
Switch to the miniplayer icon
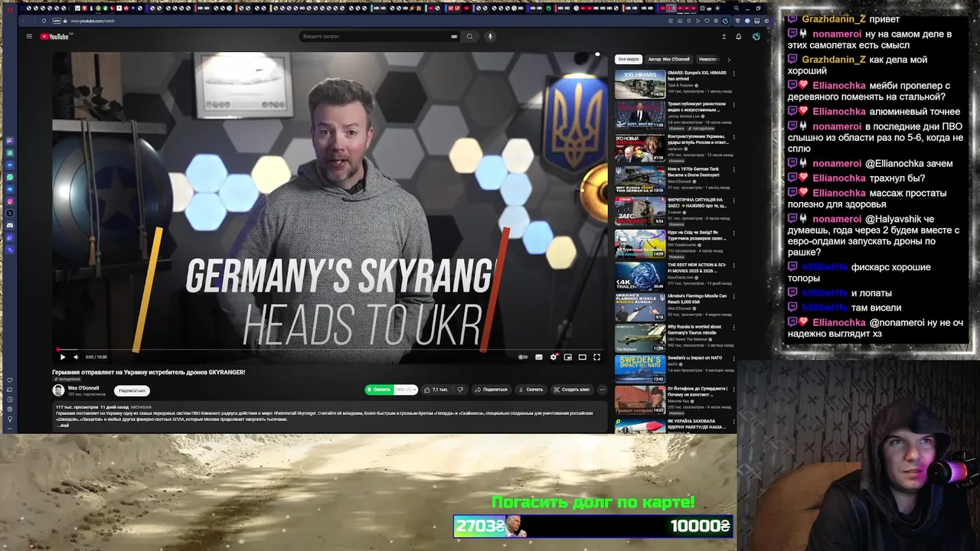coord(568,357)
